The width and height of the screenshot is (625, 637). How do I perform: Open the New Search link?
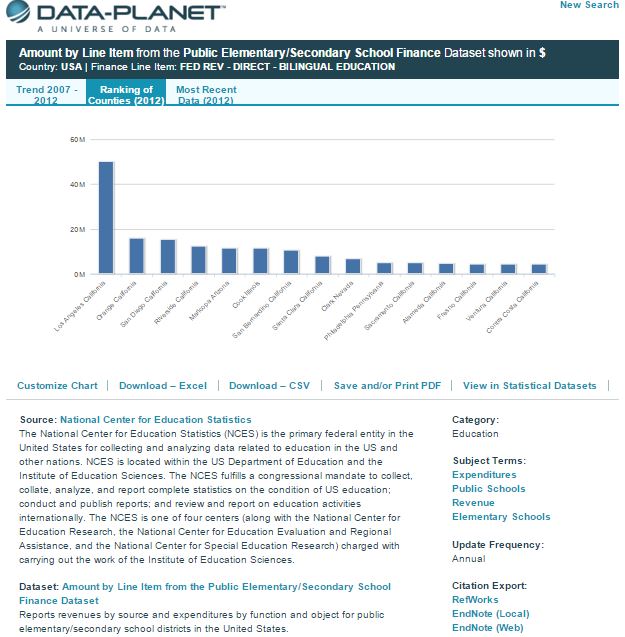[589, 5]
